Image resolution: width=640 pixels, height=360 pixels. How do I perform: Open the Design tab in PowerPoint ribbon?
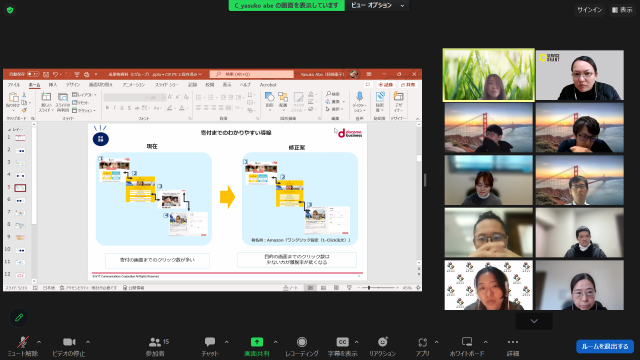(x=73, y=85)
